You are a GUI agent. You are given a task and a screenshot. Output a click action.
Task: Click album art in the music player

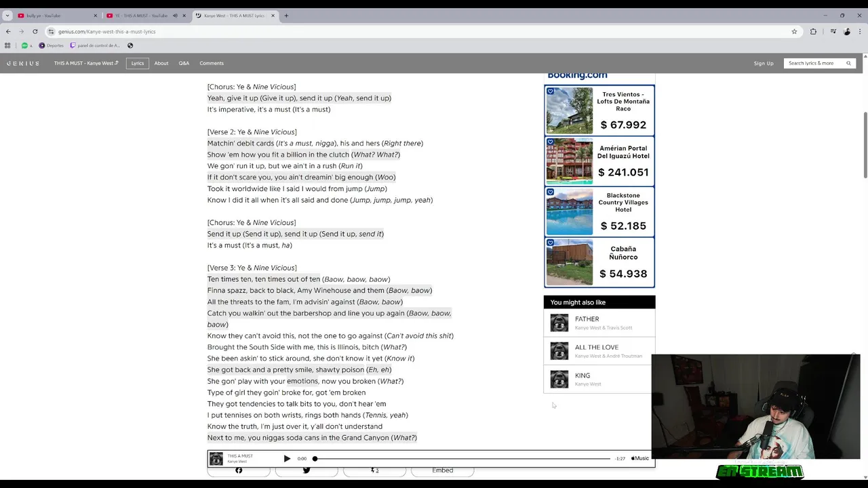(x=216, y=459)
